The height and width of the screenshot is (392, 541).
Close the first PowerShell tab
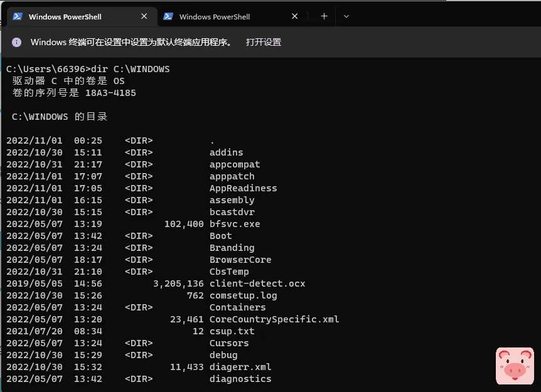coord(144,16)
